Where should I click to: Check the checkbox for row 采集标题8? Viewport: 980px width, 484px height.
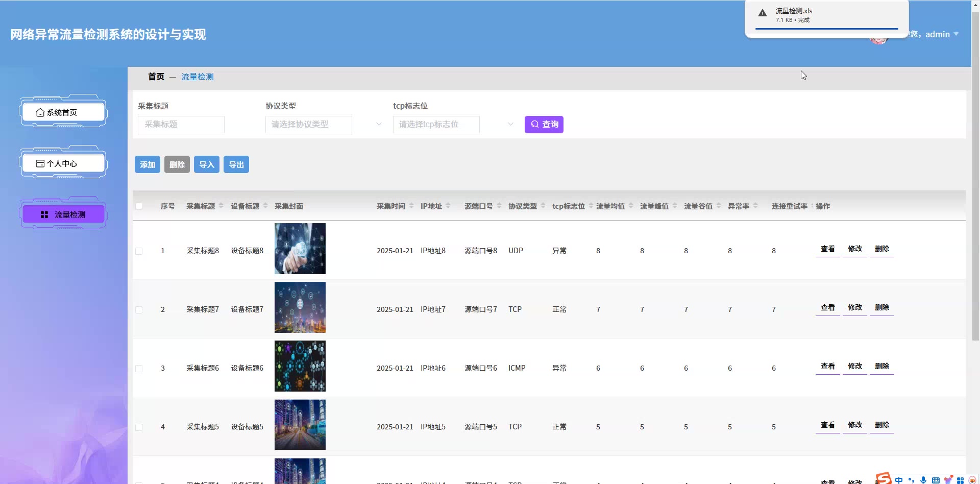pos(139,251)
